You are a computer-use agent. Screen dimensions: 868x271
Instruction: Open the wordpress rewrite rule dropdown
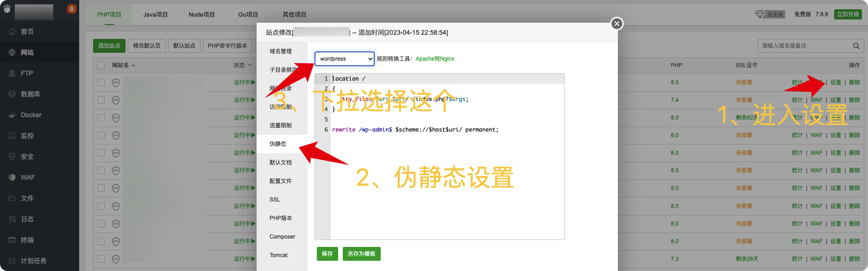[x=345, y=59]
